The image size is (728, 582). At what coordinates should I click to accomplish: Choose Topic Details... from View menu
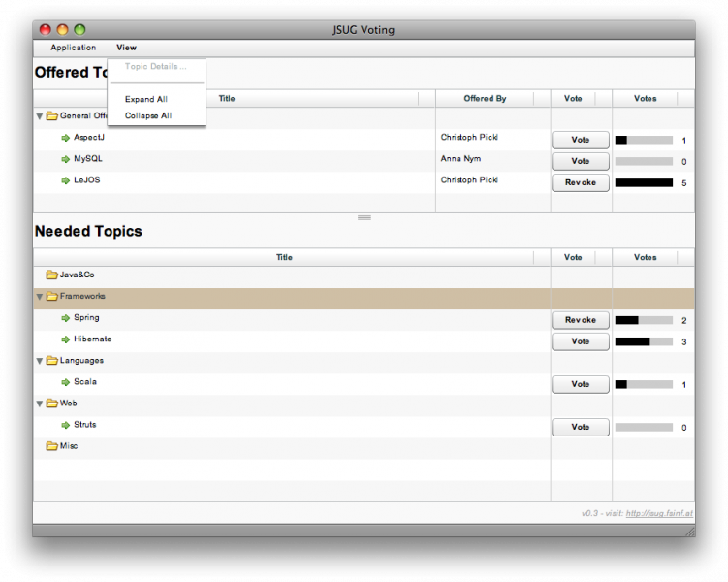pos(156,66)
